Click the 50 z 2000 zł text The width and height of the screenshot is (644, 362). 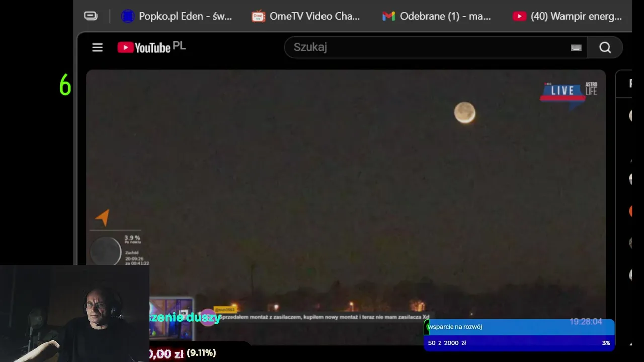pos(447,343)
